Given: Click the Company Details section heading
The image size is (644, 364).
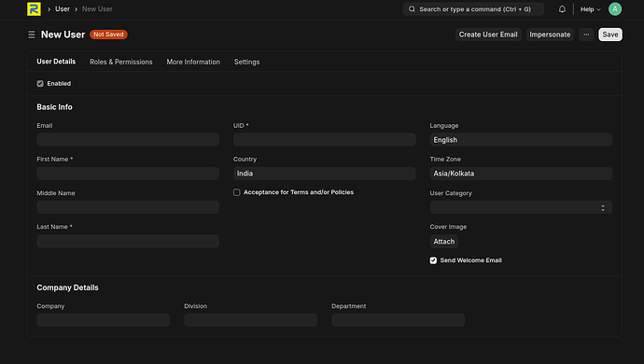Looking at the screenshot, I should (x=68, y=288).
